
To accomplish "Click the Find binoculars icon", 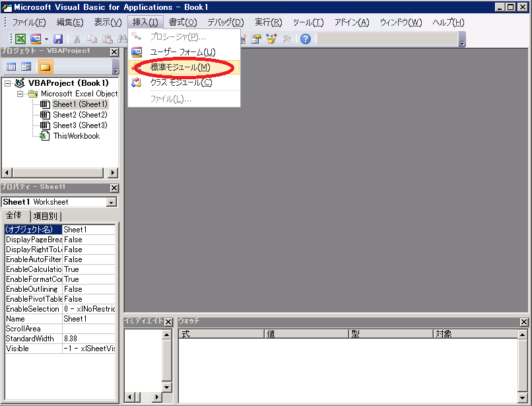I will point(122,39).
